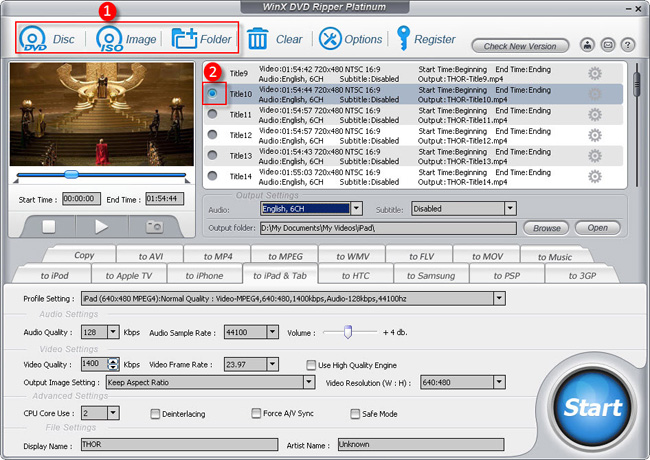
Task: Expand Output Image Setting dropdown
Action: (x=309, y=382)
